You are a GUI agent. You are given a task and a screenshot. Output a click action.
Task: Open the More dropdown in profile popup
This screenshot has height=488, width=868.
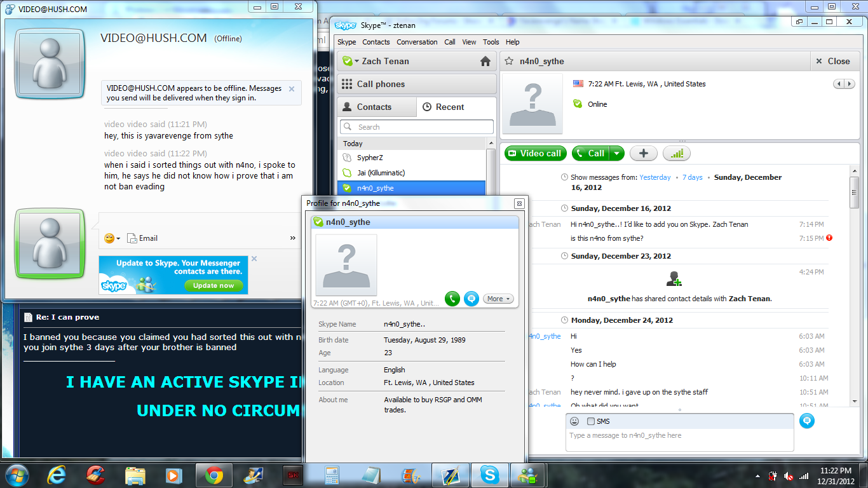499,299
